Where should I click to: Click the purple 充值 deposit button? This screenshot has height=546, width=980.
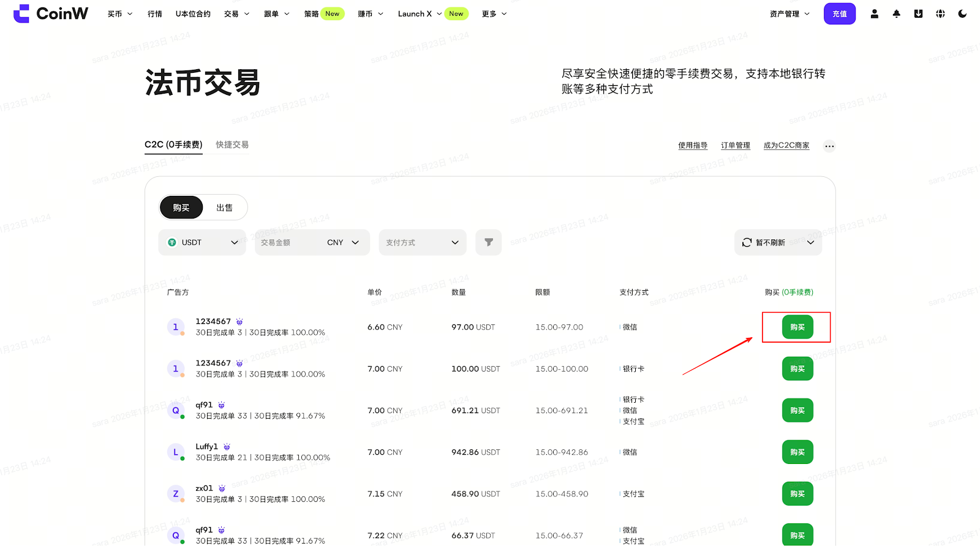[839, 13]
